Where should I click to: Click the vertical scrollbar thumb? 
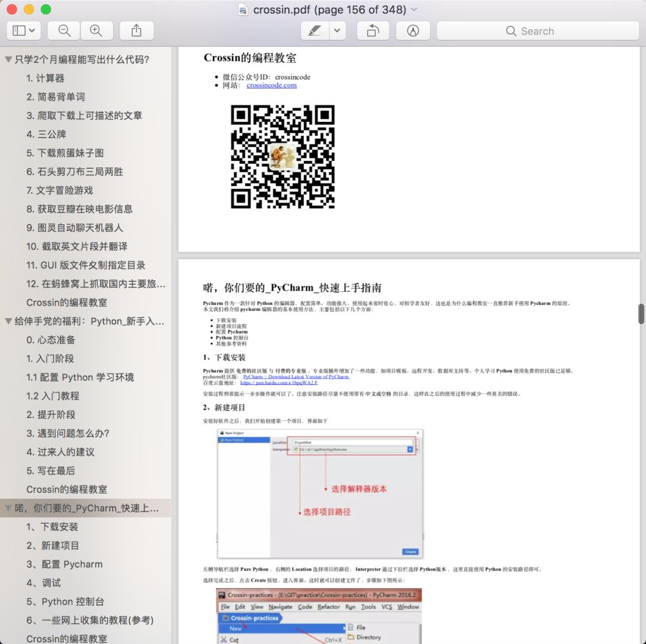[641, 314]
